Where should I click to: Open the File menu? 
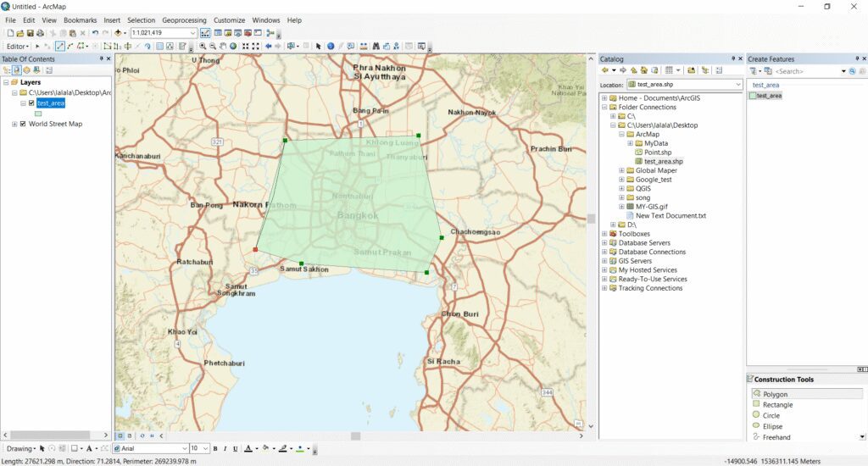coord(10,20)
